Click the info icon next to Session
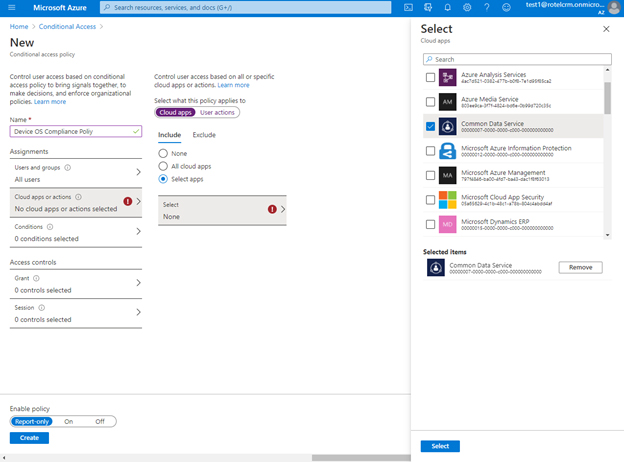 point(41,308)
